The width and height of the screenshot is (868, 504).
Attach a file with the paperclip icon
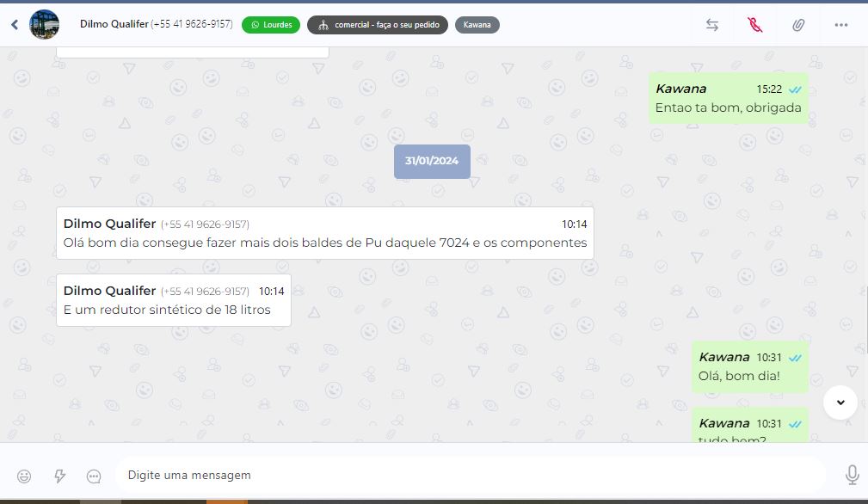point(797,25)
